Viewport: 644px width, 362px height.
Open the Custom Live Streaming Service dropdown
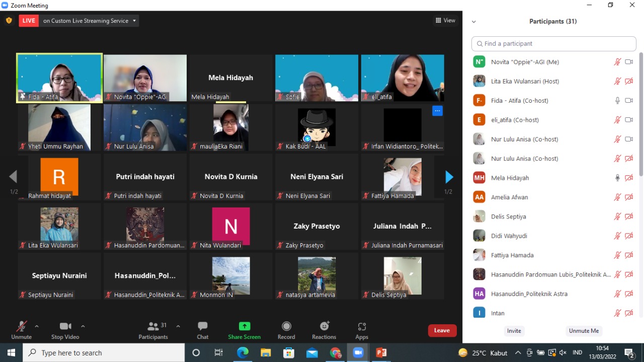coord(89,21)
